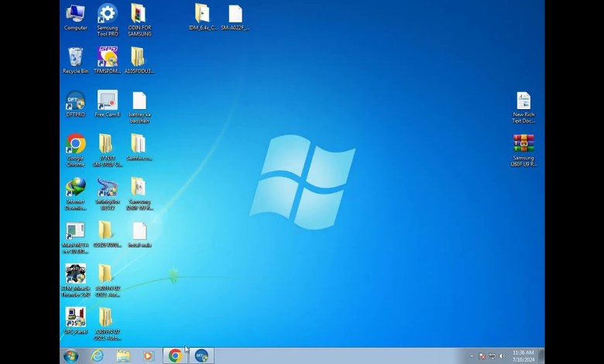Switch to Chrome in the taskbar
Screen dimensions: 604x364
tap(175, 356)
